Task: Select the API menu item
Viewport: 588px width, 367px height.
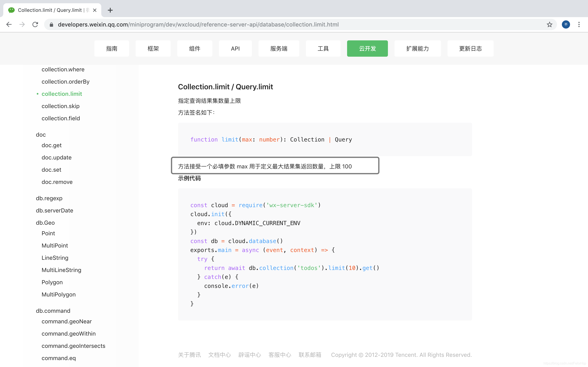Action: [x=235, y=48]
